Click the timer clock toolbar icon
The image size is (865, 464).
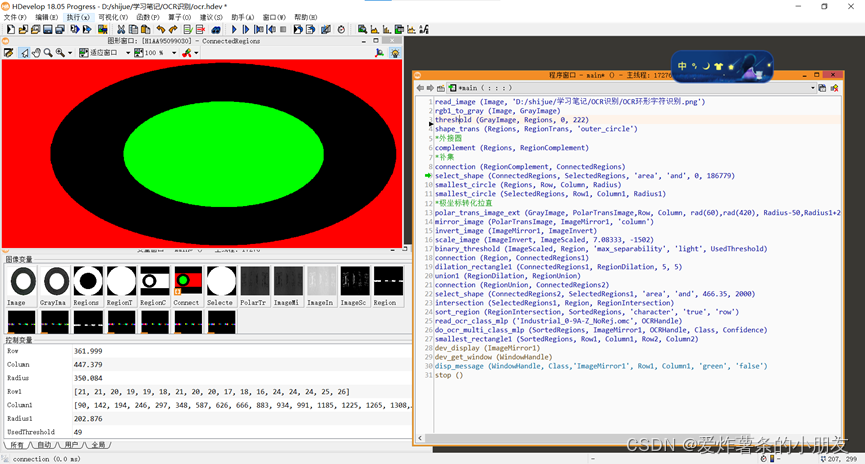tap(341, 29)
